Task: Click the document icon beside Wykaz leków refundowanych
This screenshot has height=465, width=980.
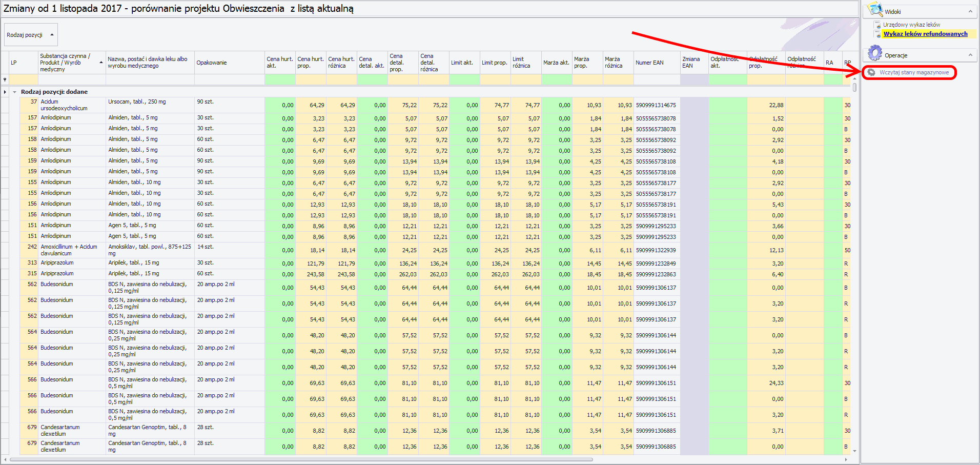Action: tap(877, 34)
